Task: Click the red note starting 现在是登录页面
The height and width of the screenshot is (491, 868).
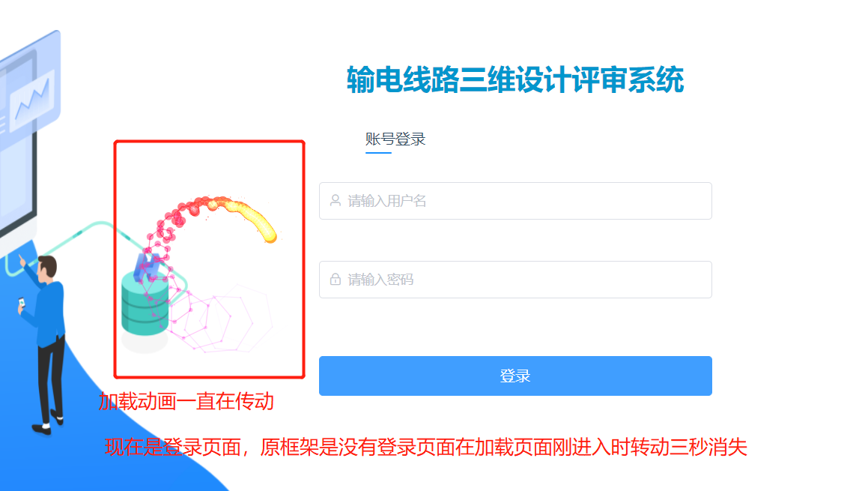Action: (425, 447)
